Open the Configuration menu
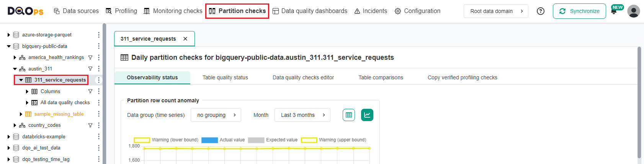This screenshot has width=644, height=164. pos(417,11)
